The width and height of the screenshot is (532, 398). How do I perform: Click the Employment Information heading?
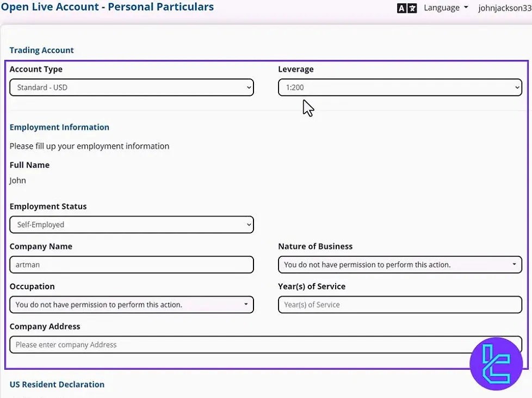tap(59, 127)
